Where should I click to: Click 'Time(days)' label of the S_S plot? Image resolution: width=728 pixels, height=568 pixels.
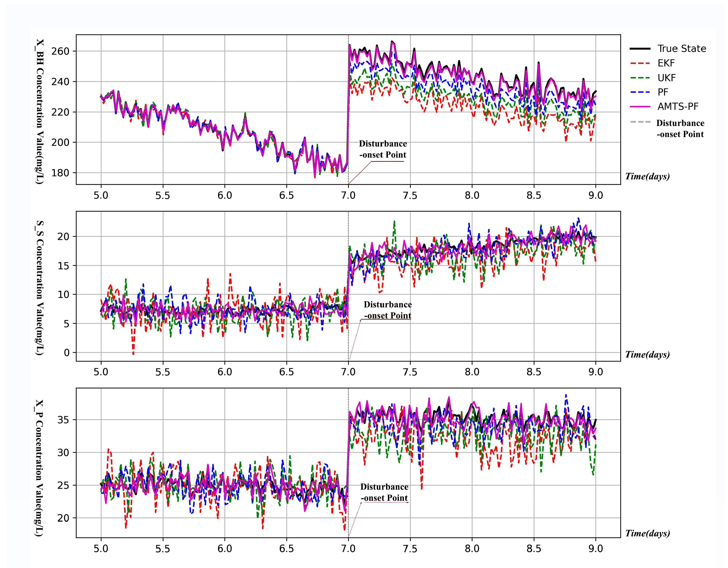coord(647,354)
